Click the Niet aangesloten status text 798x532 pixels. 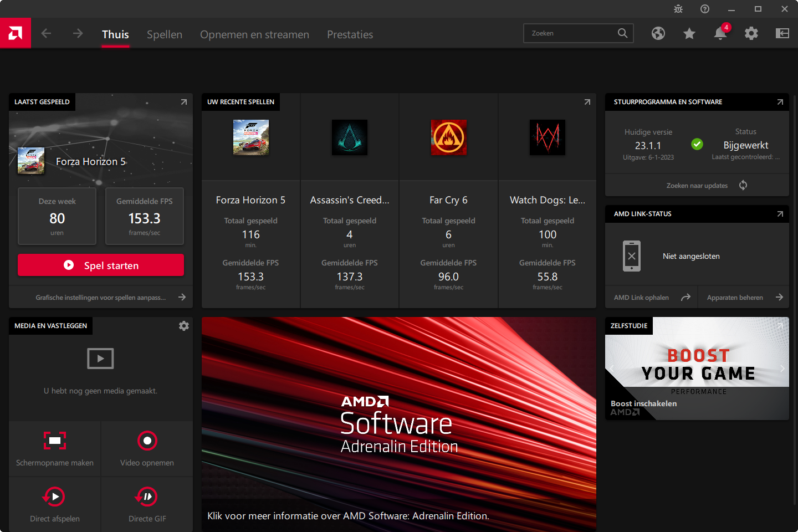[691, 256]
